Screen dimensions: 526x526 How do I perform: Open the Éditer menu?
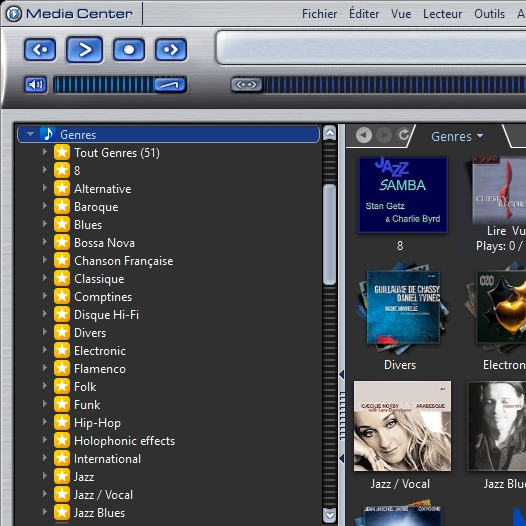point(364,14)
